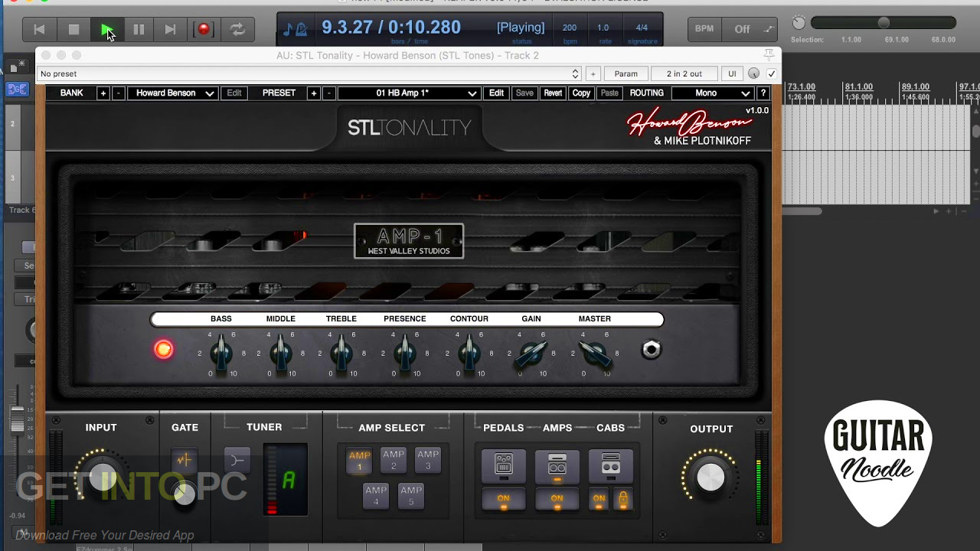The width and height of the screenshot is (980, 551).
Task: Add a preset with plus button
Action: (313, 93)
